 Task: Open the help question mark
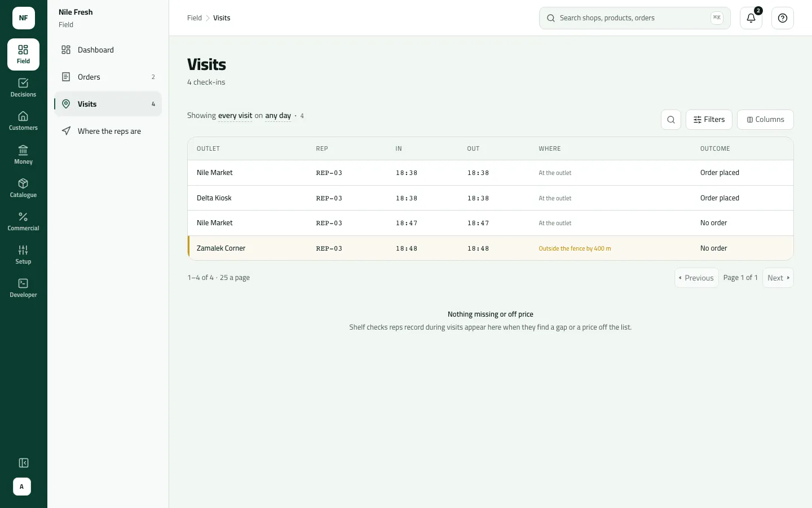point(783,18)
